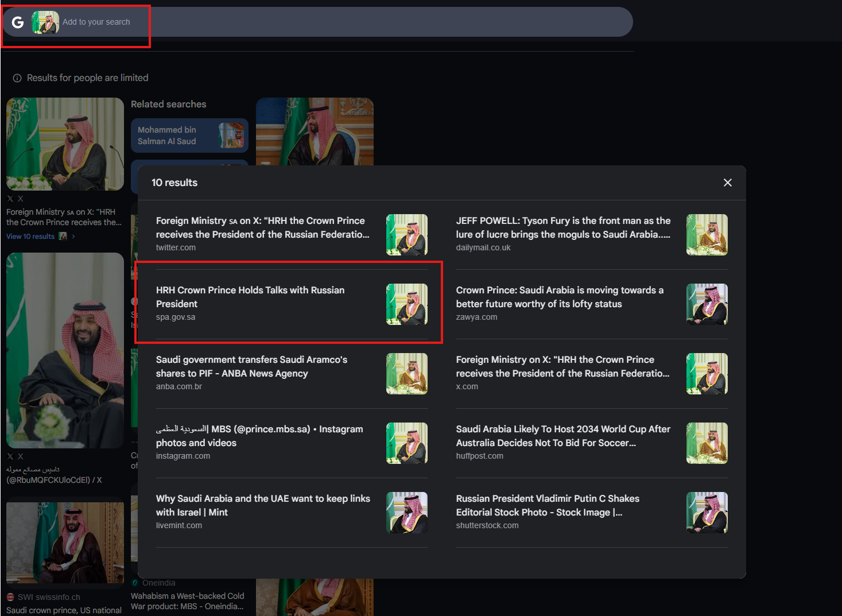Open huffpost.com 2034 World Cup result
The width and height of the screenshot is (842, 616).
(x=592, y=443)
